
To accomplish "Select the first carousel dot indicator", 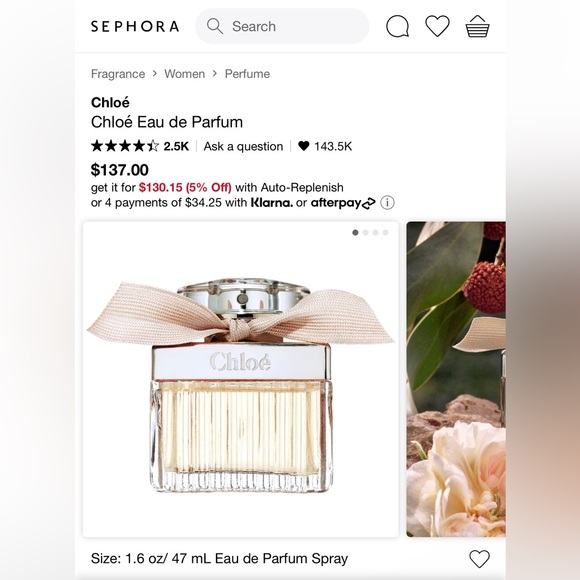I will click(355, 232).
